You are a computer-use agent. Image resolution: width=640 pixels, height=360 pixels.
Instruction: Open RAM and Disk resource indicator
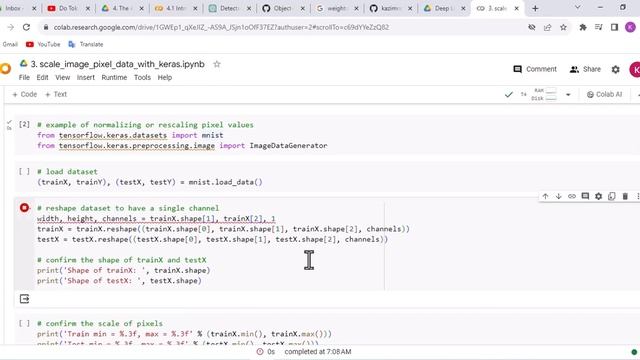[544, 94]
